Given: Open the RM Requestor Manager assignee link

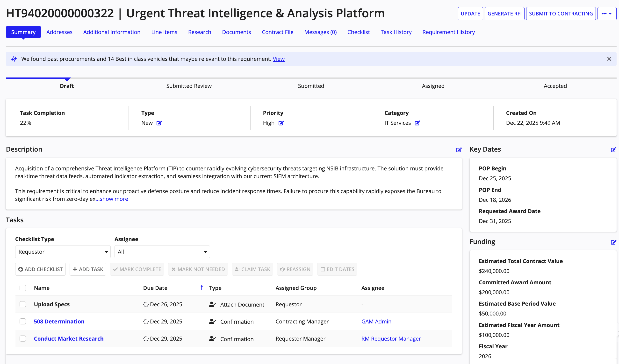Looking at the screenshot, I should tap(391, 339).
